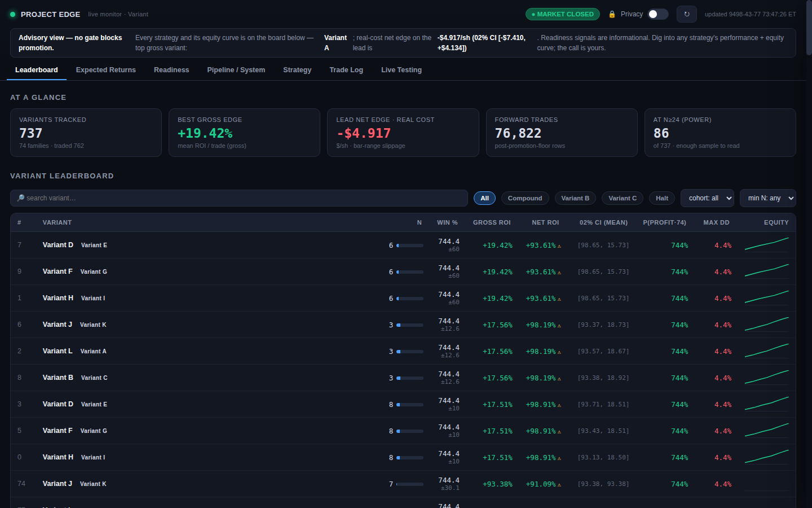Viewport: 812px width, 508px height.
Task: Toggle the Privacy switch
Action: pyautogui.click(x=657, y=14)
